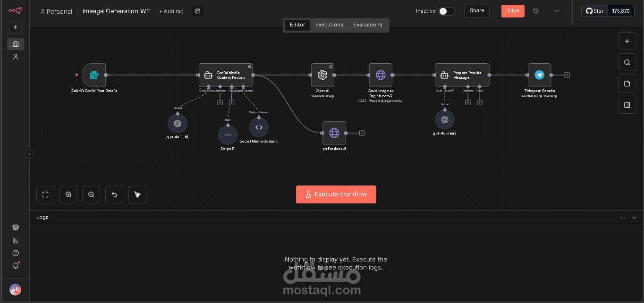The width and height of the screenshot is (644, 303).
Task: Click the add node plus button on canvas
Action: click(x=627, y=41)
